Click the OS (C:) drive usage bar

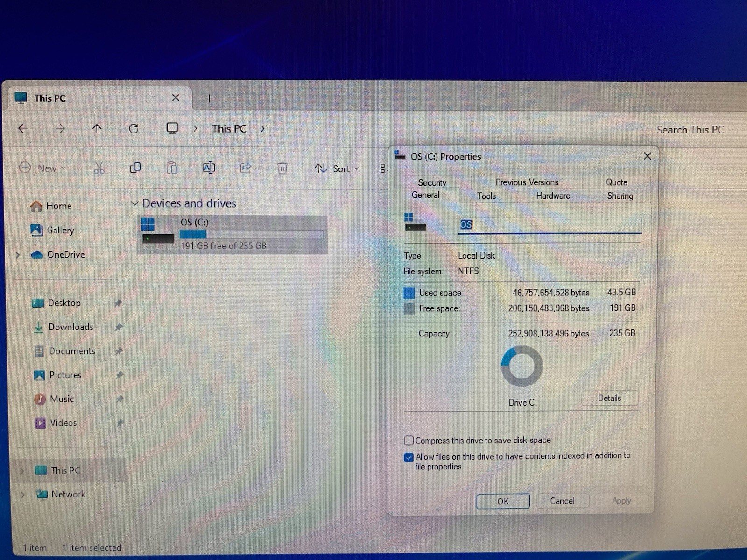252,234
